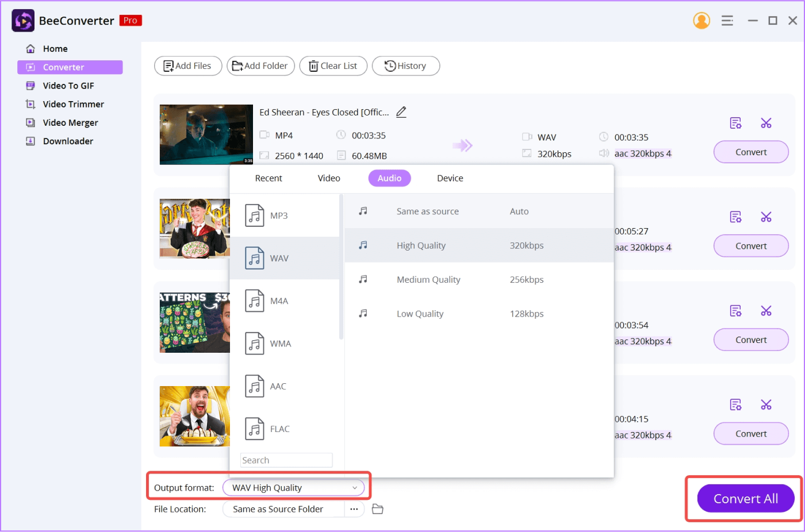This screenshot has height=532, width=805.
Task: Open the History list
Action: point(406,66)
